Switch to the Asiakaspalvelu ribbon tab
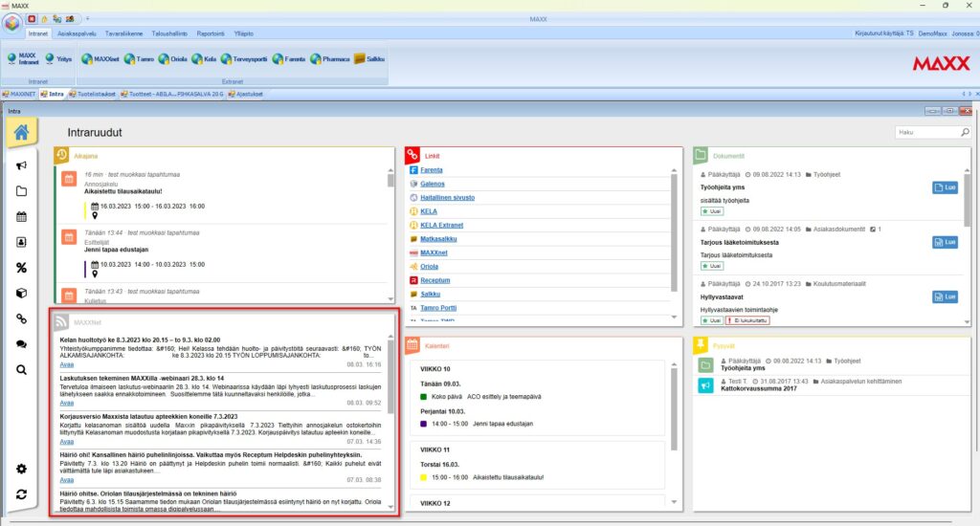 pyautogui.click(x=77, y=33)
